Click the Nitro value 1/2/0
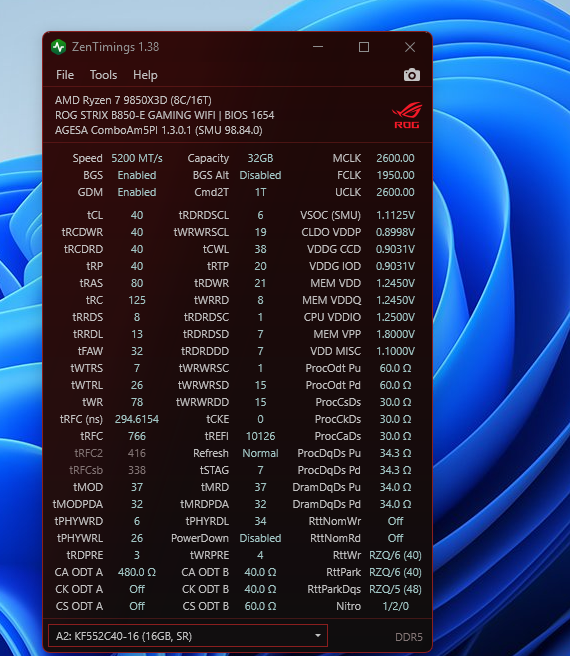 [395, 606]
